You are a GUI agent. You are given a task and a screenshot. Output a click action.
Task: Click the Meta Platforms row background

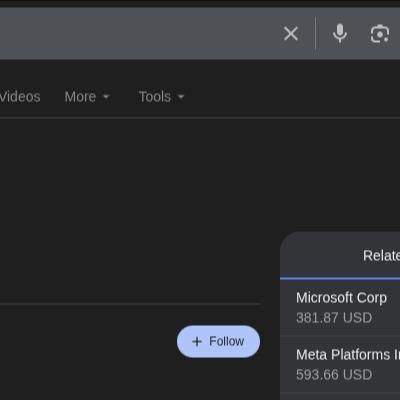340,365
